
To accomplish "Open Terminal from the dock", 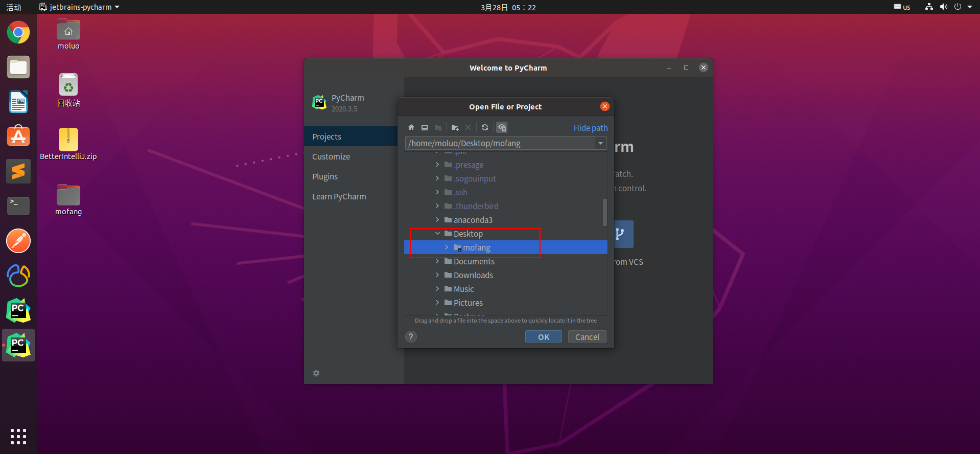I will (18, 206).
